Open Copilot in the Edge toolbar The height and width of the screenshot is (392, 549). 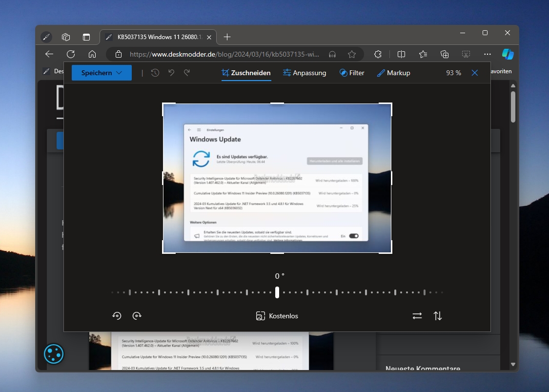tap(508, 54)
